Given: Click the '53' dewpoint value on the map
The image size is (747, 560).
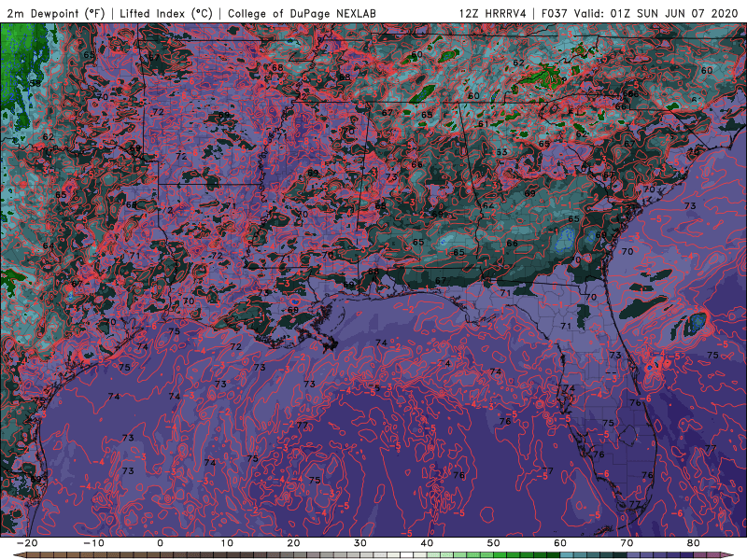Looking at the screenshot, I should (x=501, y=152).
